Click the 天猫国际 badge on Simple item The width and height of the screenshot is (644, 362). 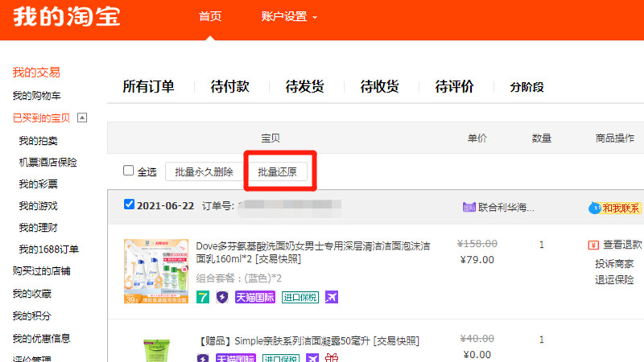coord(236,358)
